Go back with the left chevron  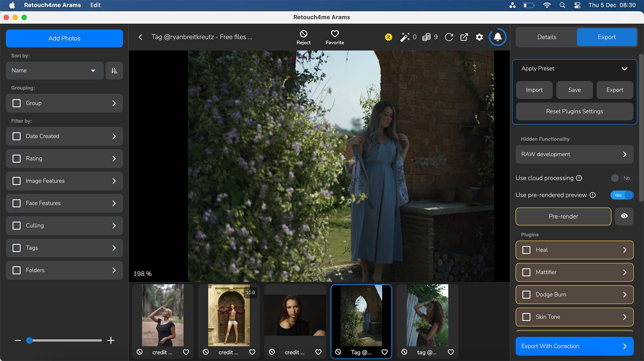coord(140,37)
